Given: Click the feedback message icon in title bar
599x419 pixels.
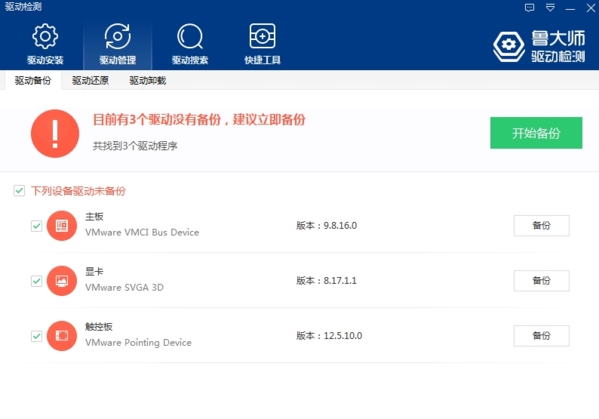Looking at the screenshot, I should (529, 8).
